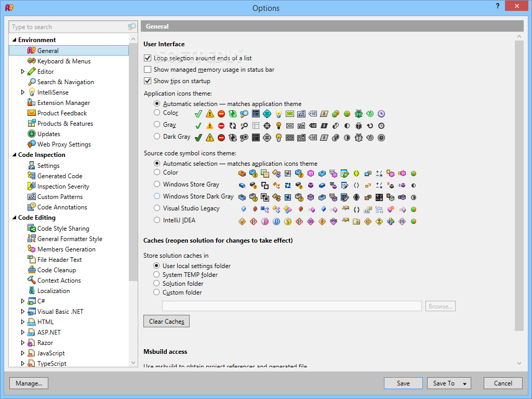Click the search magnifier icon in search box
The height and width of the screenshot is (399, 532).
(131, 26)
